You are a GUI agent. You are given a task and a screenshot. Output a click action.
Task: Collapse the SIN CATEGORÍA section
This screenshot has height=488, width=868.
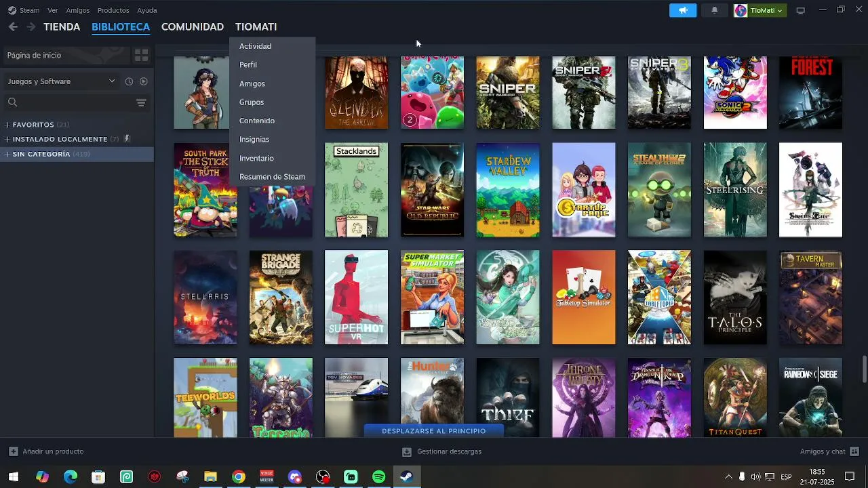(x=7, y=154)
